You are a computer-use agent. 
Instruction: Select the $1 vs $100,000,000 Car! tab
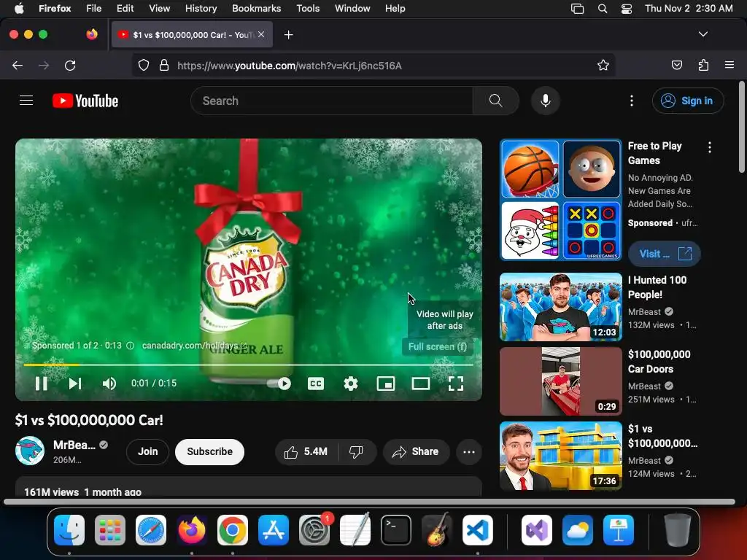192,35
